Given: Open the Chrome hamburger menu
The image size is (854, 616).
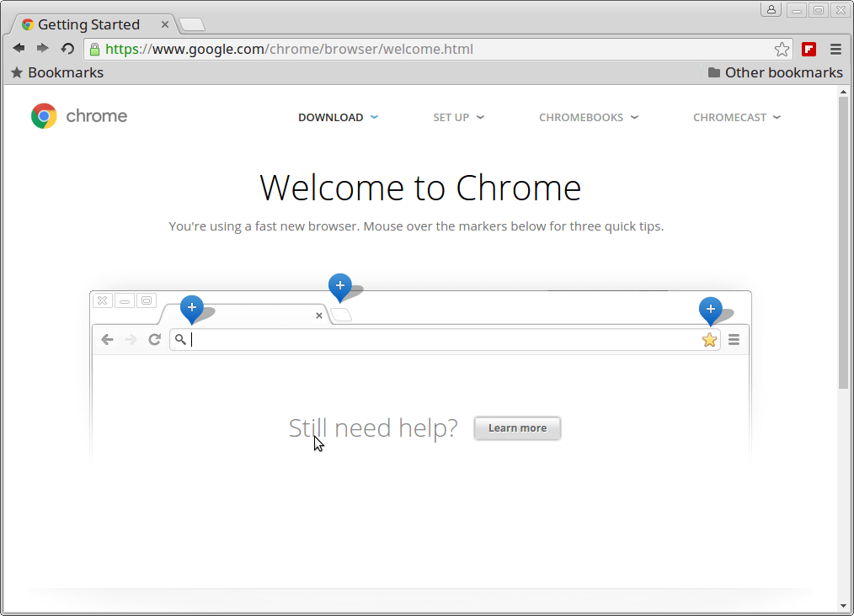Looking at the screenshot, I should coord(835,49).
